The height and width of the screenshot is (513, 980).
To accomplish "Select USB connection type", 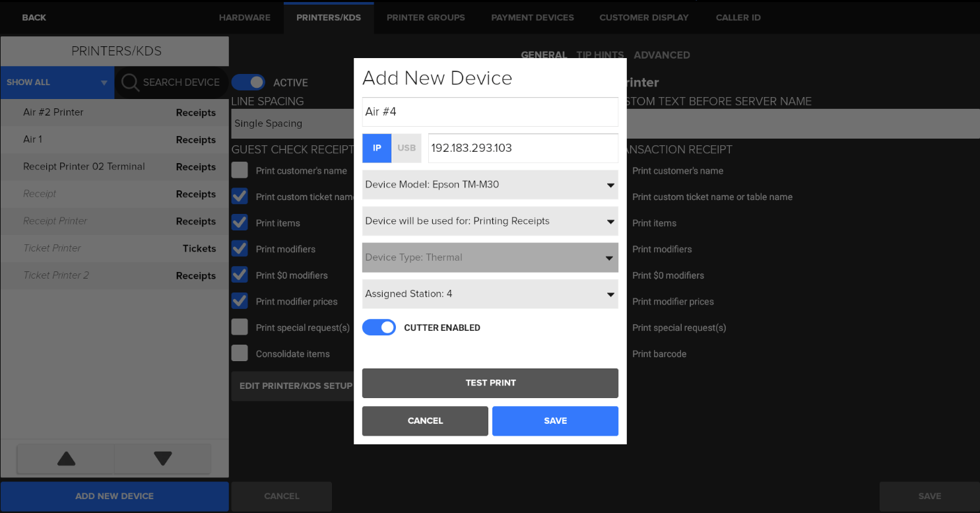I will click(407, 148).
